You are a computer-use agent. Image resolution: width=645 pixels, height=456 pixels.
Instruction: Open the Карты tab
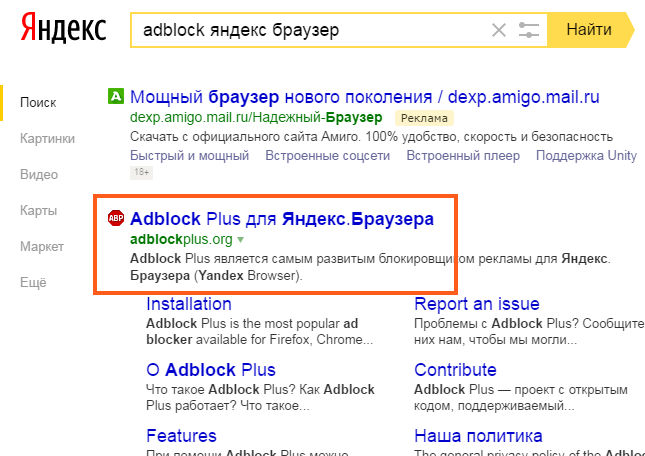click(39, 211)
